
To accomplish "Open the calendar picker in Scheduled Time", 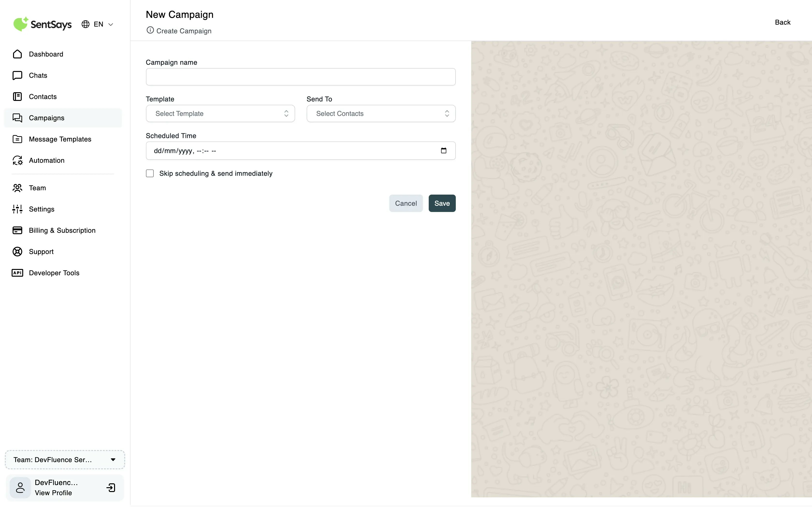I will pos(444,151).
